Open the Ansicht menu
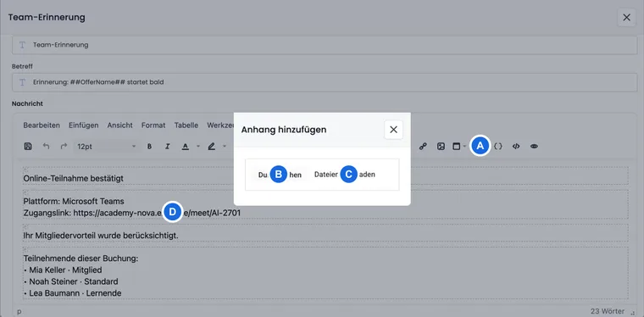The image size is (644, 317). tap(120, 125)
